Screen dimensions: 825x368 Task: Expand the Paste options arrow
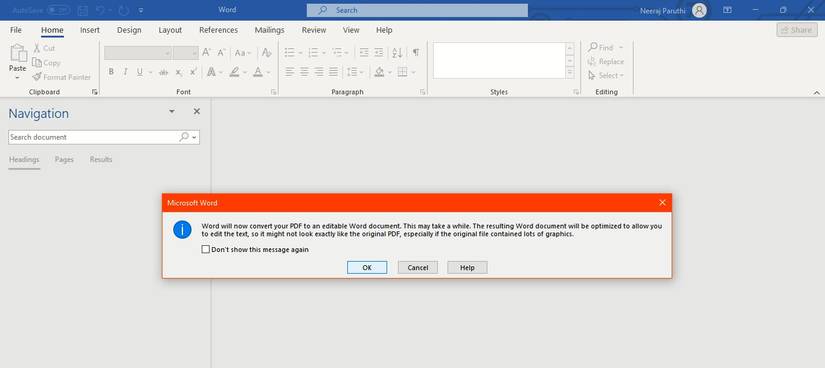(x=17, y=78)
